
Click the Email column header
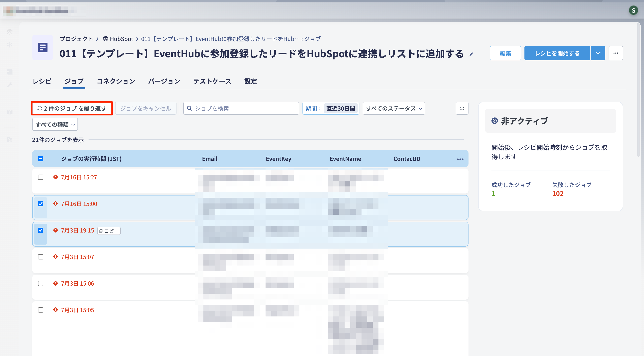[x=210, y=159]
